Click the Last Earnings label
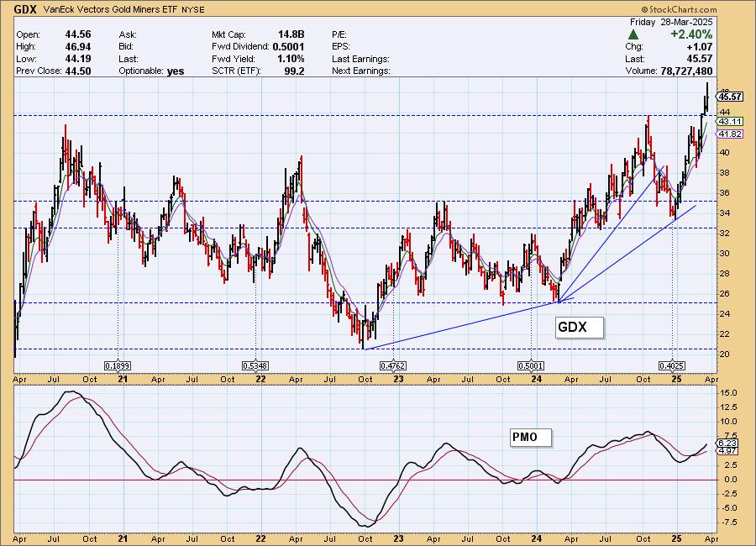Screen dimensions: 756x546 pos(360,59)
